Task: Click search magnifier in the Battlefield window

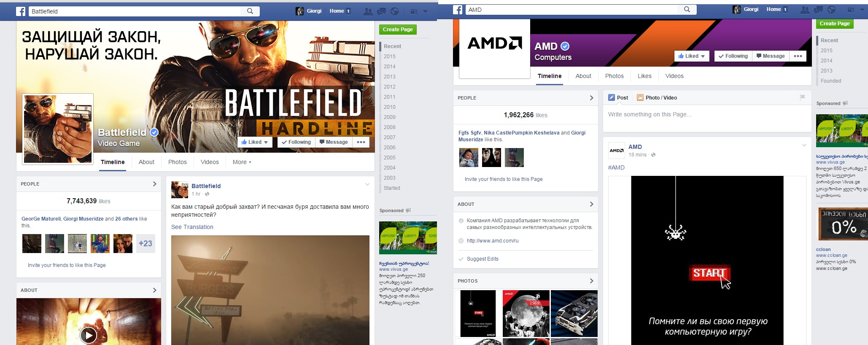Action: (250, 11)
